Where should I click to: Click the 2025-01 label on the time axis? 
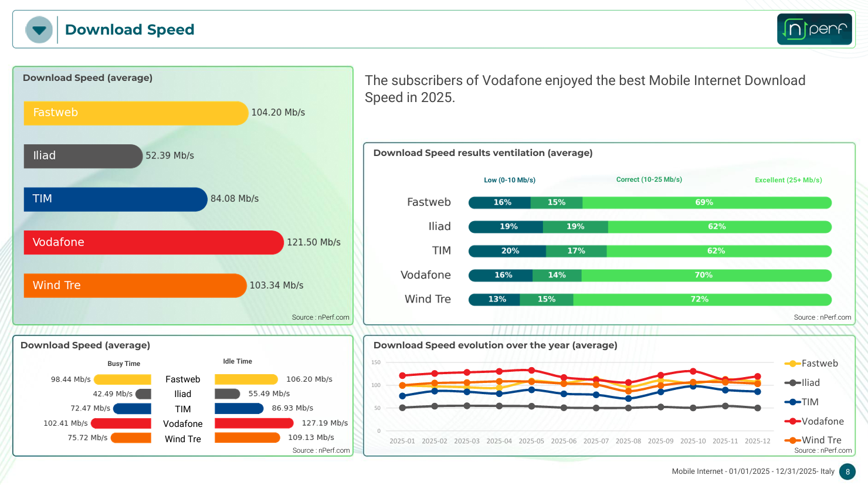coord(402,441)
